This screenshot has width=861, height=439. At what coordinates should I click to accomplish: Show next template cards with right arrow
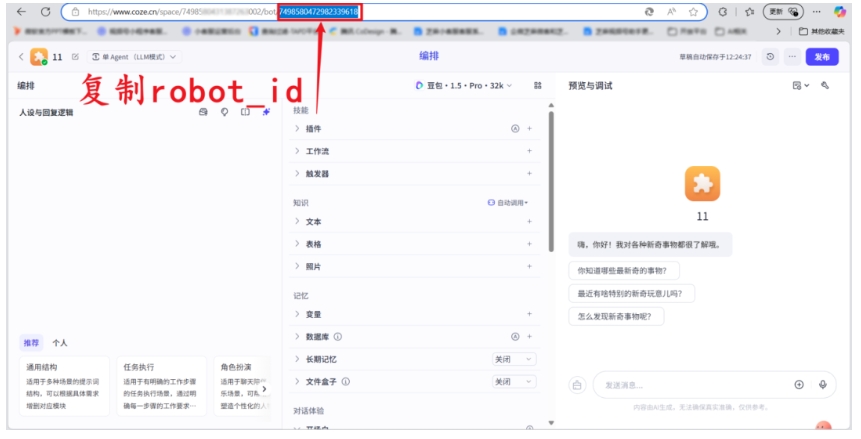[265, 388]
